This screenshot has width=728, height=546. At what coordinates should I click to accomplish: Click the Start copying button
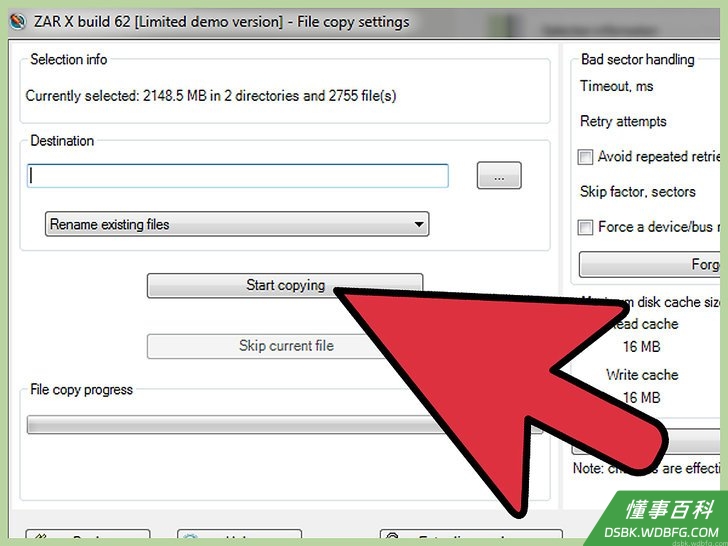(285, 285)
